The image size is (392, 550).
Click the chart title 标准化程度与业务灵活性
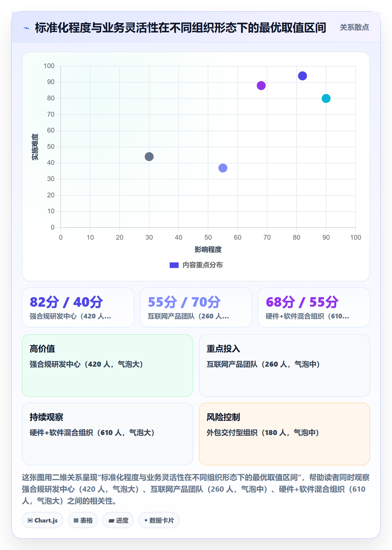tap(181, 28)
